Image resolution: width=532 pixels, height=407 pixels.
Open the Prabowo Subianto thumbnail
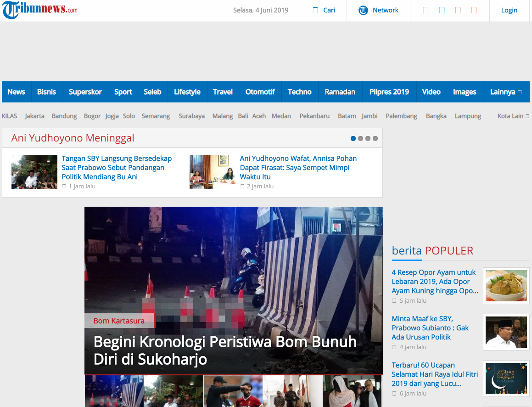(x=506, y=332)
